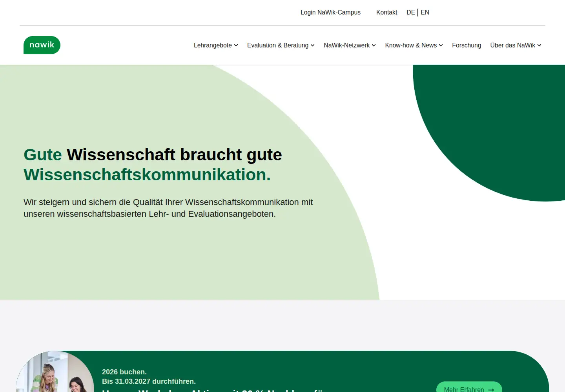The height and width of the screenshot is (392, 565).
Task: Click the paragraph starting 'Wir steigern und sichern'
Action: point(168,208)
